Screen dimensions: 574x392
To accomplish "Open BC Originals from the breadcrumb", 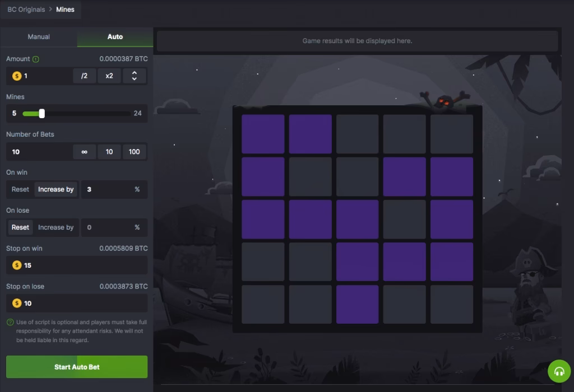I will pos(25,9).
